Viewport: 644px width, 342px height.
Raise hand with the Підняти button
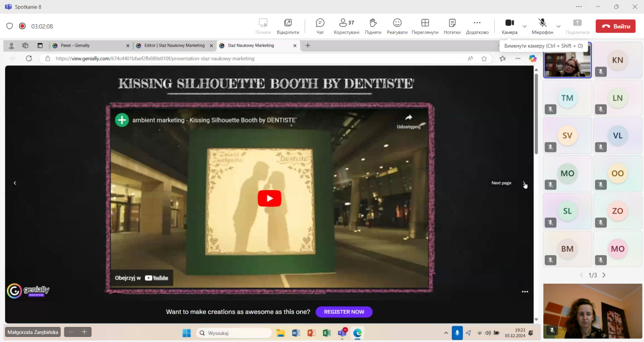click(373, 26)
